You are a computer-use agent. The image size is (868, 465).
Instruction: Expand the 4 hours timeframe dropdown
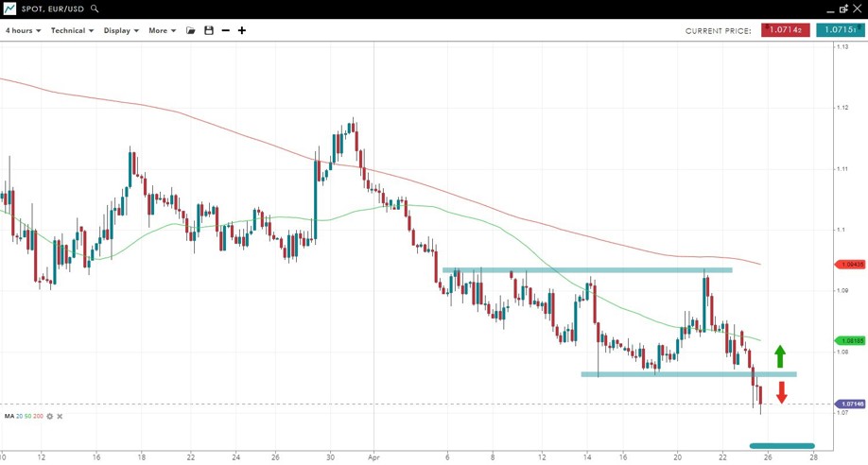tap(23, 30)
